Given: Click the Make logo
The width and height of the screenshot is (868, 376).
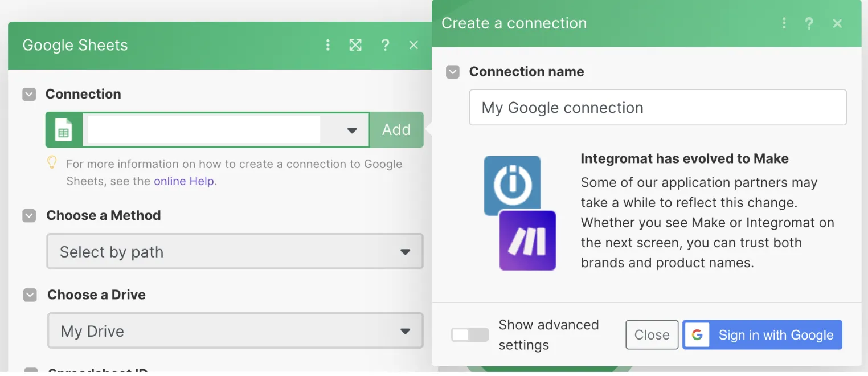Looking at the screenshot, I should click(x=528, y=240).
